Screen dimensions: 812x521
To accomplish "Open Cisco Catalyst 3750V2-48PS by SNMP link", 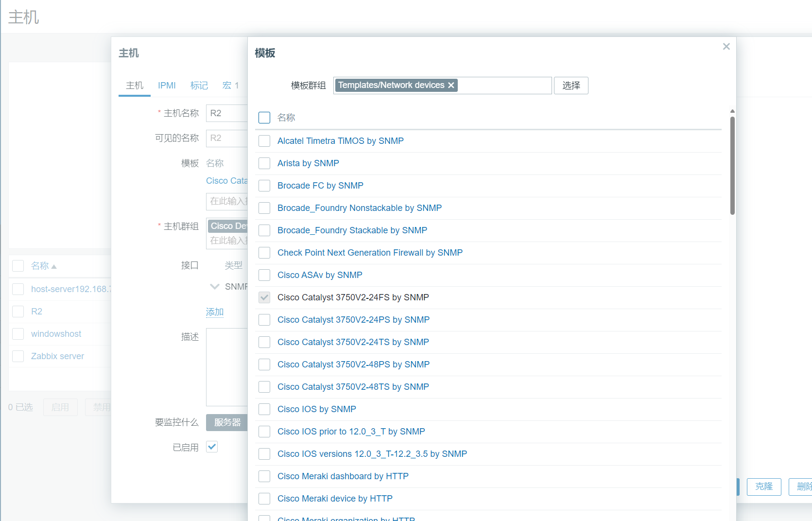I will click(353, 365).
